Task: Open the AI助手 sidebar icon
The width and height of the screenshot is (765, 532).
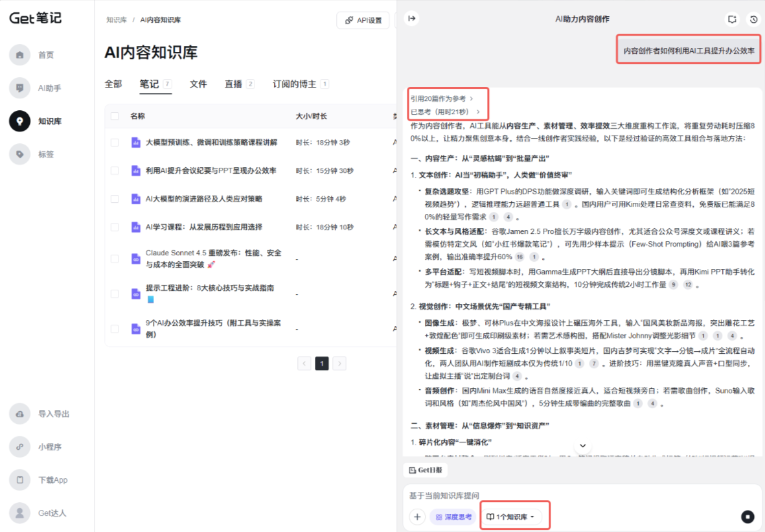Action: [x=20, y=88]
